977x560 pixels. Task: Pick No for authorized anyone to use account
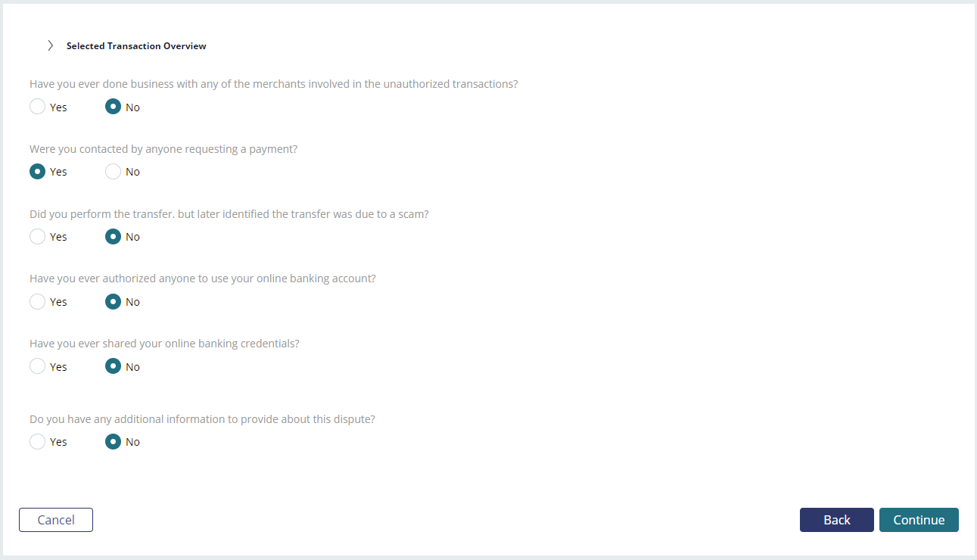tap(113, 302)
